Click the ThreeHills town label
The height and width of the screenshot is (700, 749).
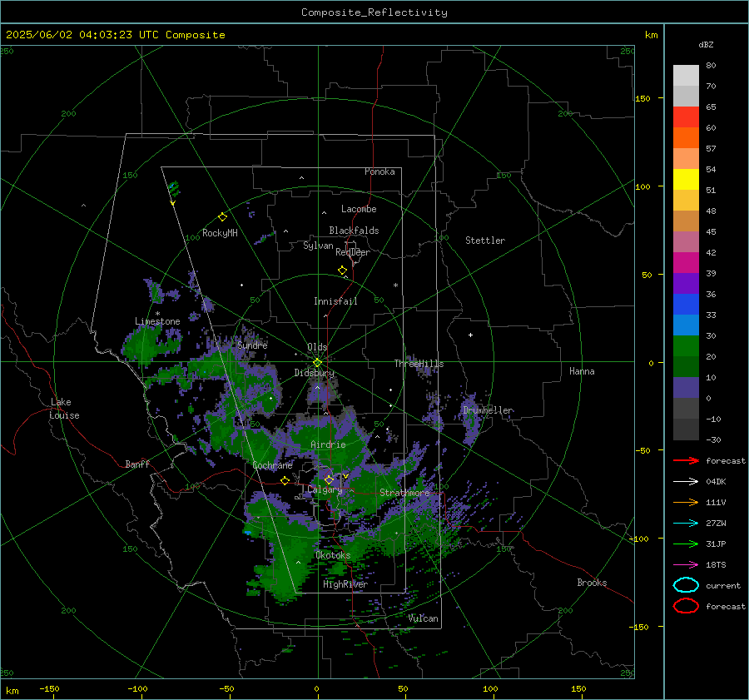tap(419, 364)
